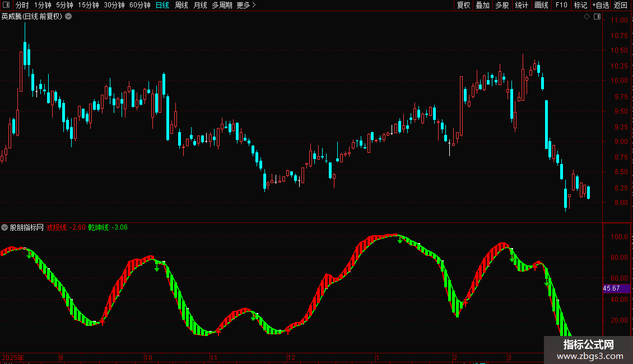Switch to the 月线 monthly chart
The image size is (633, 364).
coord(200,5)
